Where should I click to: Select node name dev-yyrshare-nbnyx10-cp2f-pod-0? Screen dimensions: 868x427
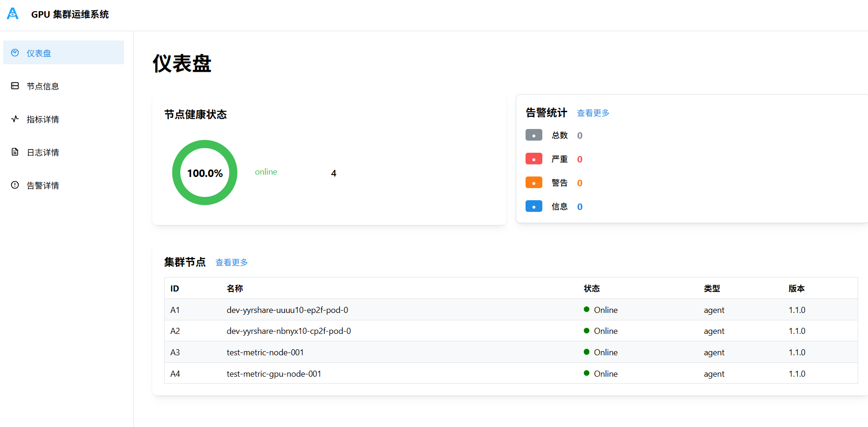click(x=289, y=331)
